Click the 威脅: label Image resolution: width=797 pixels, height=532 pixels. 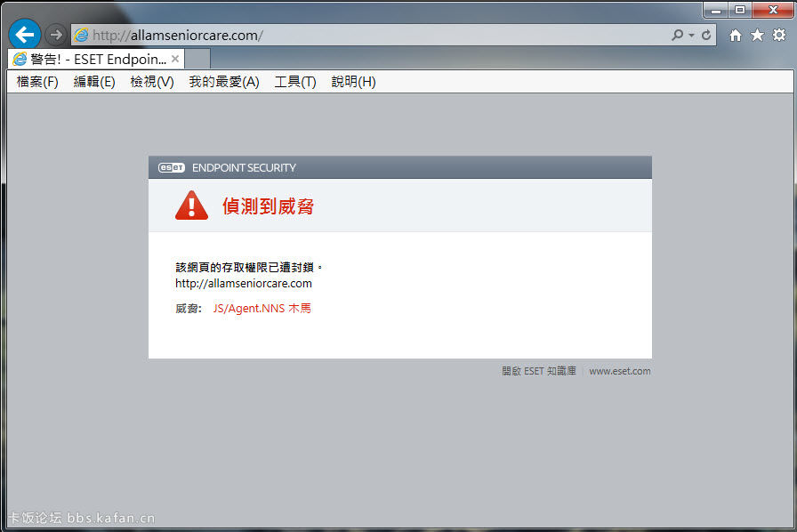coord(189,308)
